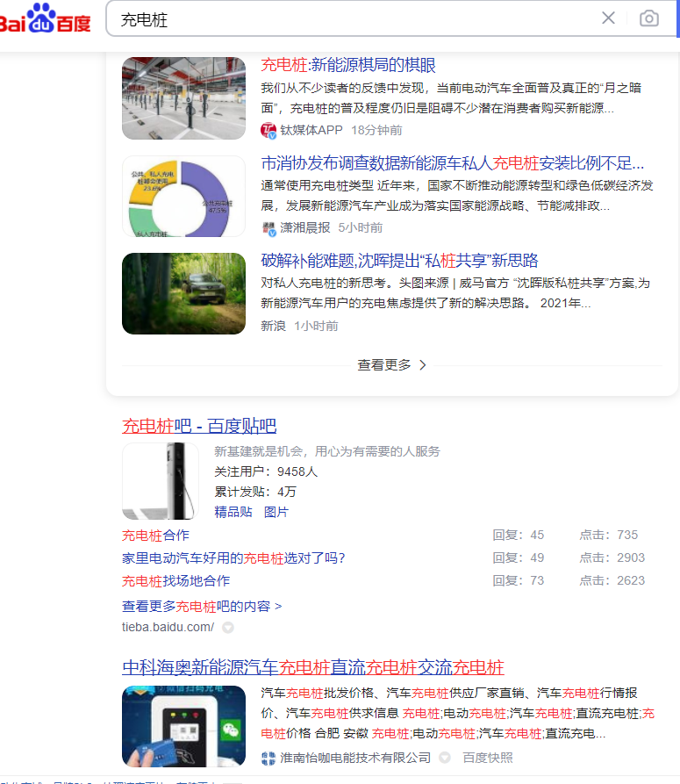The height and width of the screenshot is (784, 680).
Task: Open the charging station card thumbnail
Action: 184,727
